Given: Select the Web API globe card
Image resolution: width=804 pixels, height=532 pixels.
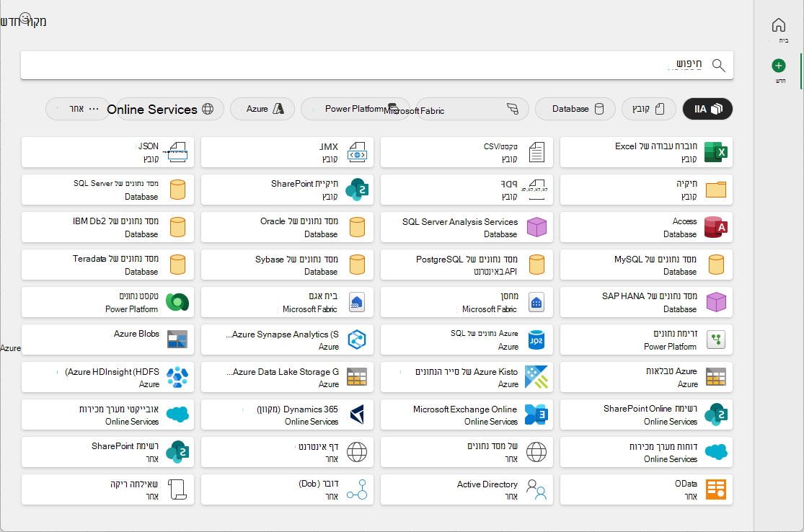Looking at the screenshot, I should click(x=467, y=451).
